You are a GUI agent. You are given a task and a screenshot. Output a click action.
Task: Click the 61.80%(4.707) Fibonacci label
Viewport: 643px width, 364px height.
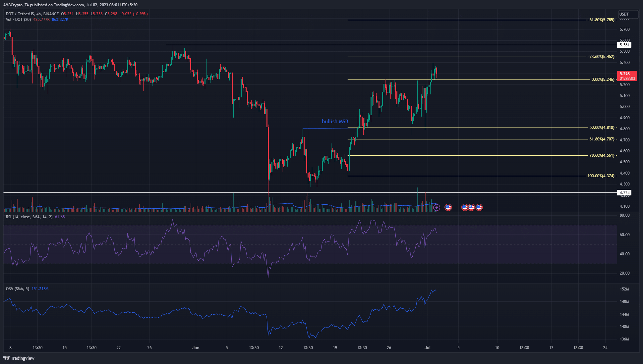[x=602, y=139]
